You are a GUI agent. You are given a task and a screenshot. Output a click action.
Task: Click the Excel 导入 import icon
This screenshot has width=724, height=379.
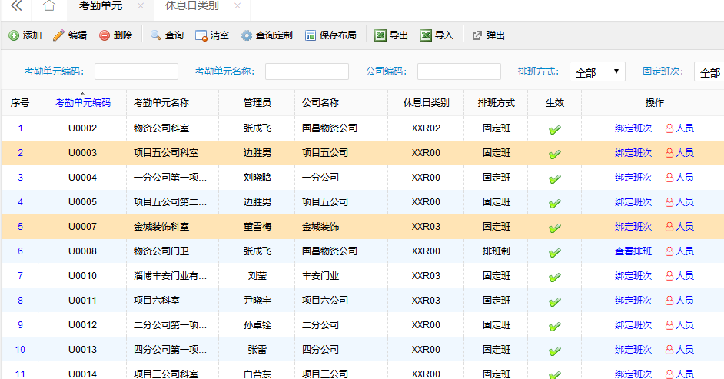(x=426, y=36)
